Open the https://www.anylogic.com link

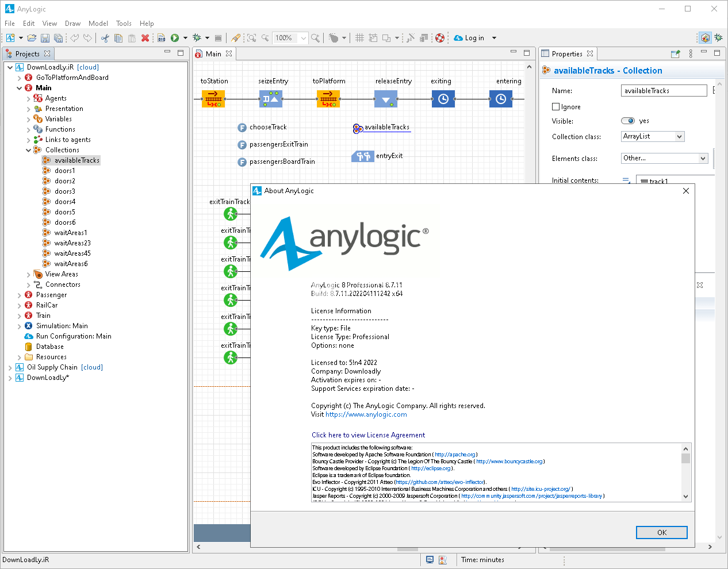366,414
